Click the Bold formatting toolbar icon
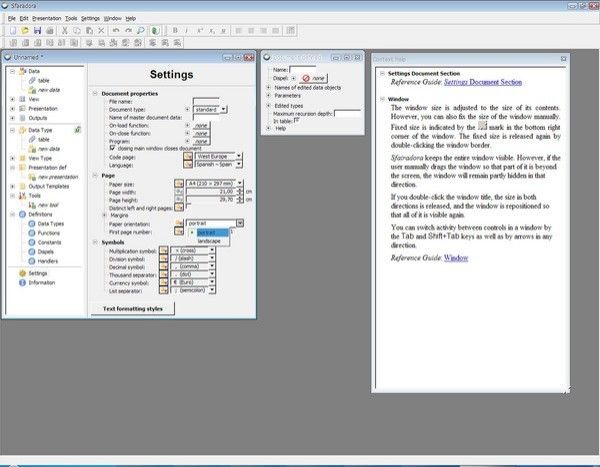 pos(174,31)
